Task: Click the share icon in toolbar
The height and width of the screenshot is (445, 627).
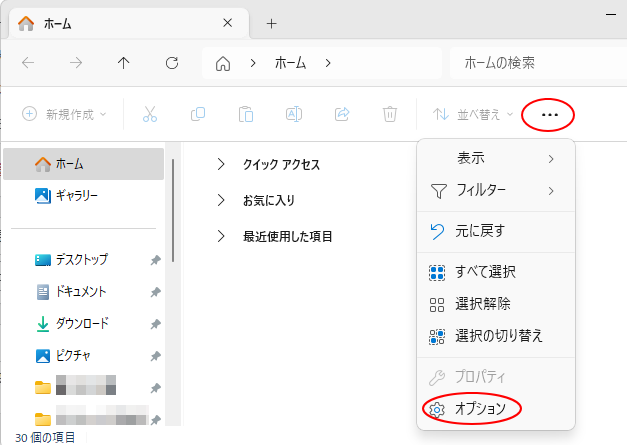Action: (342, 114)
